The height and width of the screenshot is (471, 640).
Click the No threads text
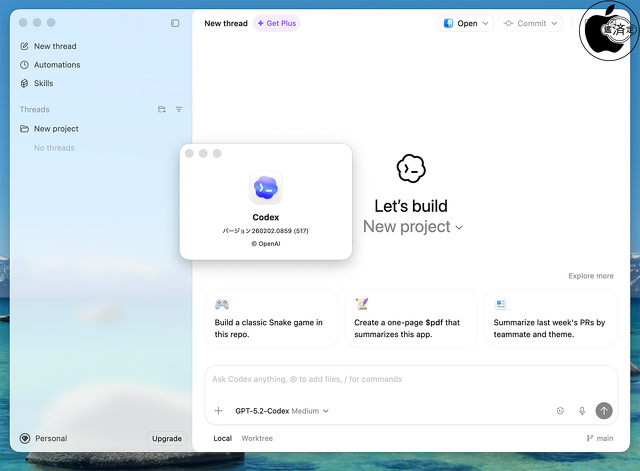[x=54, y=148]
